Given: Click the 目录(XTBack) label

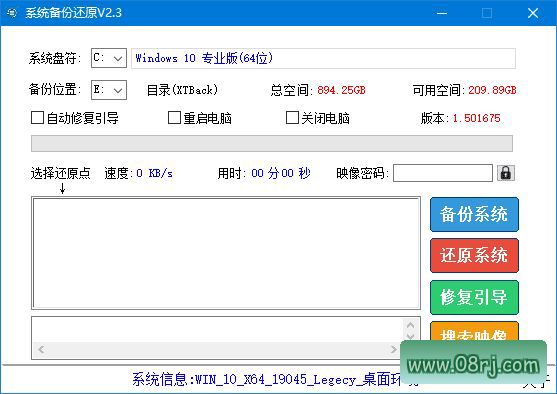Looking at the screenshot, I should pos(182,90).
